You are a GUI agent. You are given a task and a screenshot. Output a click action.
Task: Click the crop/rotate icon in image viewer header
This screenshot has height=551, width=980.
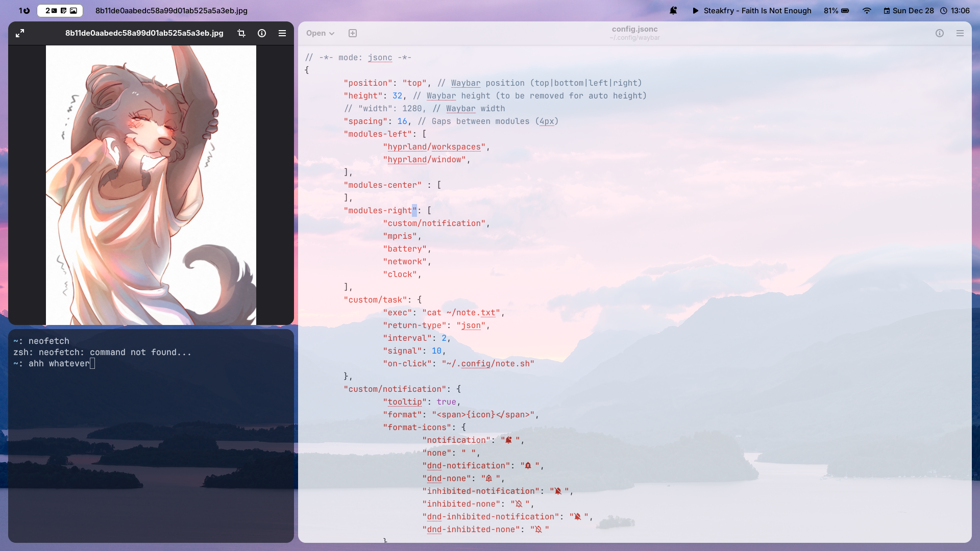coord(241,33)
